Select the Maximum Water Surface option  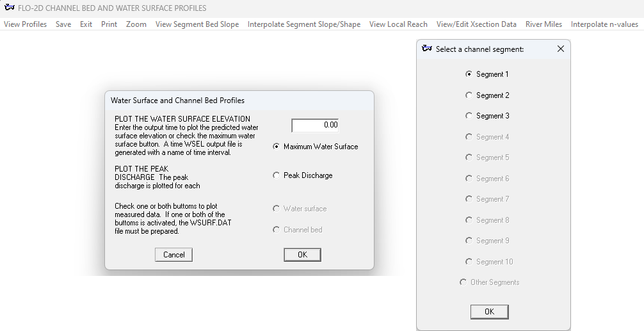(277, 147)
